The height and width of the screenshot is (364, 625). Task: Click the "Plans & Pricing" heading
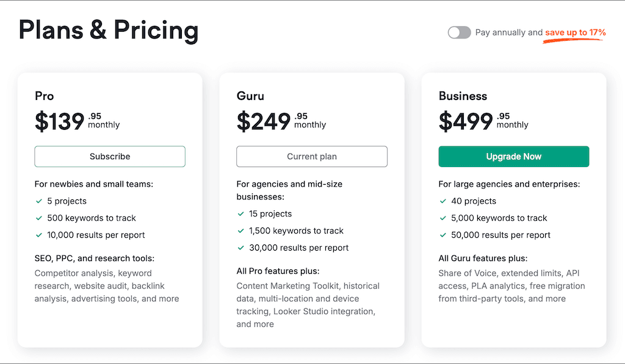tap(108, 30)
